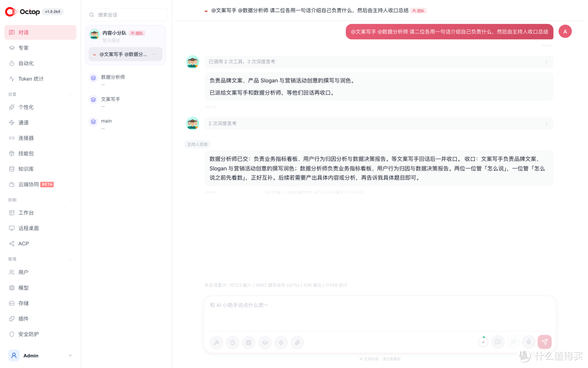Click the graduation cap expert icon
This screenshot has width=588, height=368.
265,342
